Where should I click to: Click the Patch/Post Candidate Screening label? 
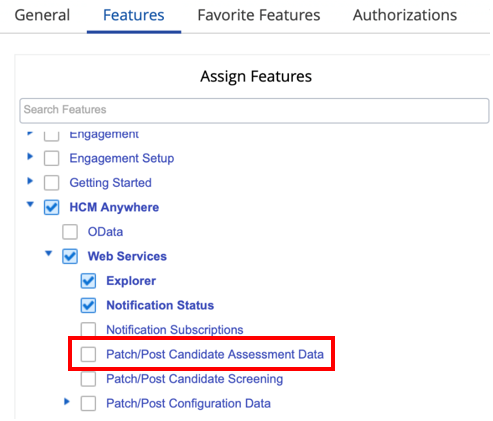pos(195,379)
